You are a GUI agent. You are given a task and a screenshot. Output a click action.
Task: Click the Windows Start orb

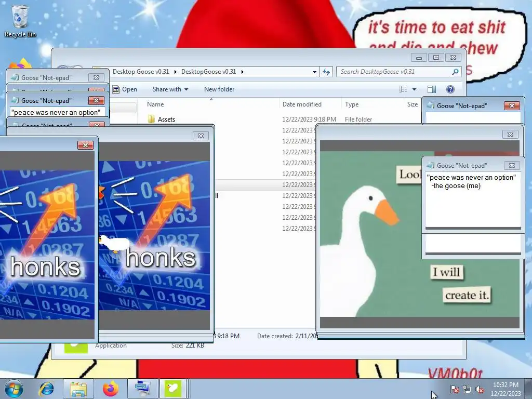(x=14, y=389)
